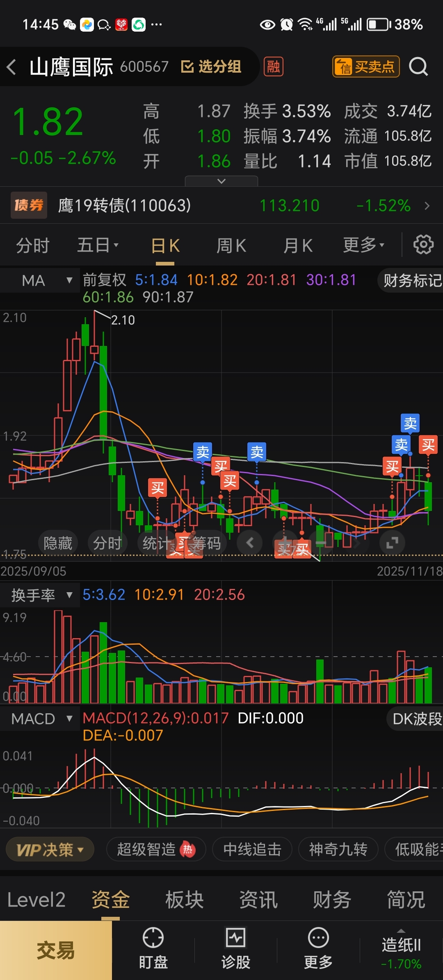Open the Level2 tab
This screenshot has width=443, height=980.
coord(37,900)
